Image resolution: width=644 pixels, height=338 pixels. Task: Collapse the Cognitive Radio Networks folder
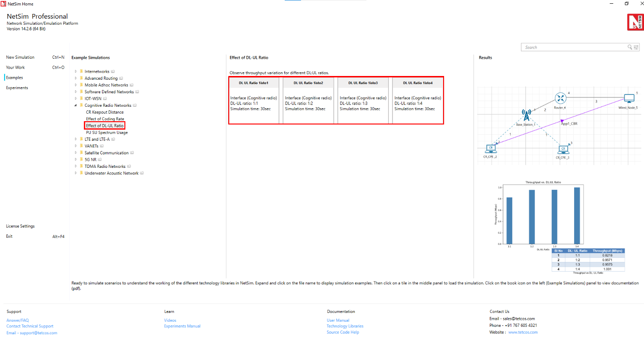click(76, 105)
